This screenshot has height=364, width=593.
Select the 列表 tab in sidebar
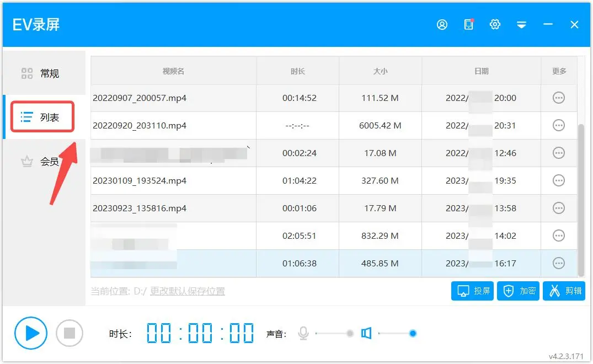(x=43, y=117)
